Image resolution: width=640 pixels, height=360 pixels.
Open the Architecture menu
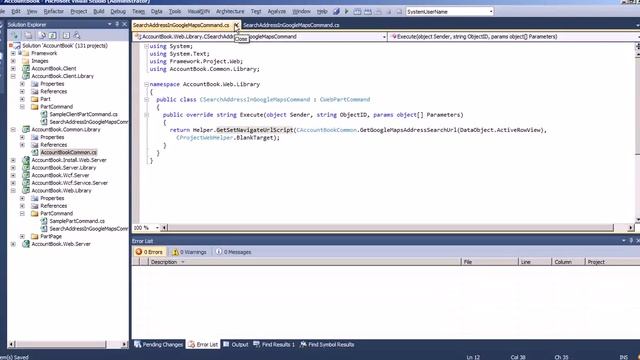click(230, 11)
